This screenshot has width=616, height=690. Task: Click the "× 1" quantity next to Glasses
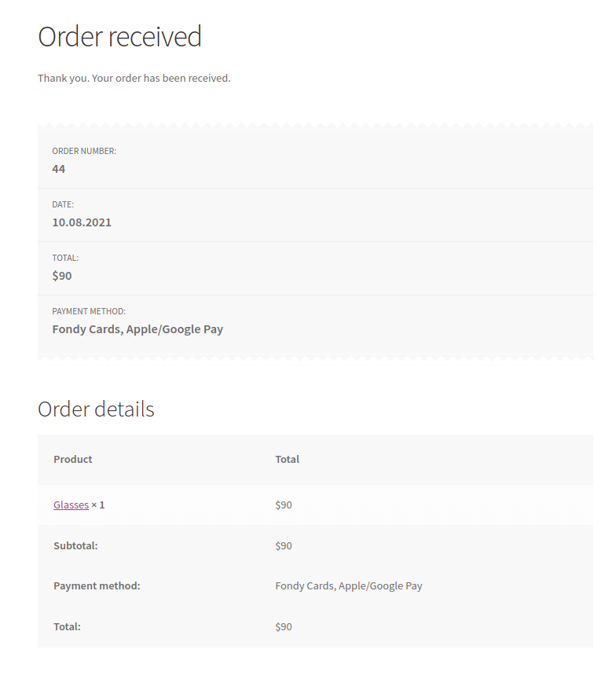click(98, 505)
